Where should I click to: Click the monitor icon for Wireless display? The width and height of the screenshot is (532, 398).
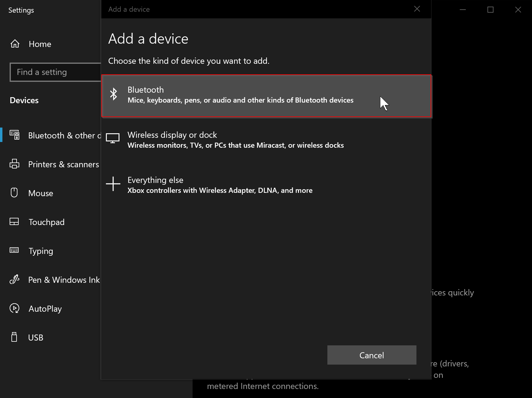tap(113, 138)
